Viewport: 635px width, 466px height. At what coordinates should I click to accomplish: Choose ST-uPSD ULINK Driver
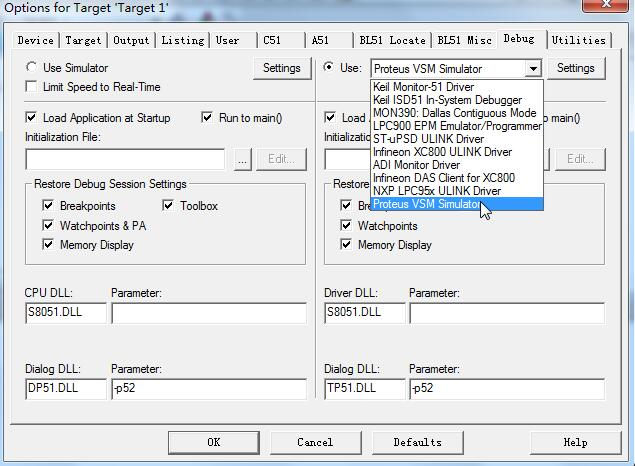coord(457,139)
